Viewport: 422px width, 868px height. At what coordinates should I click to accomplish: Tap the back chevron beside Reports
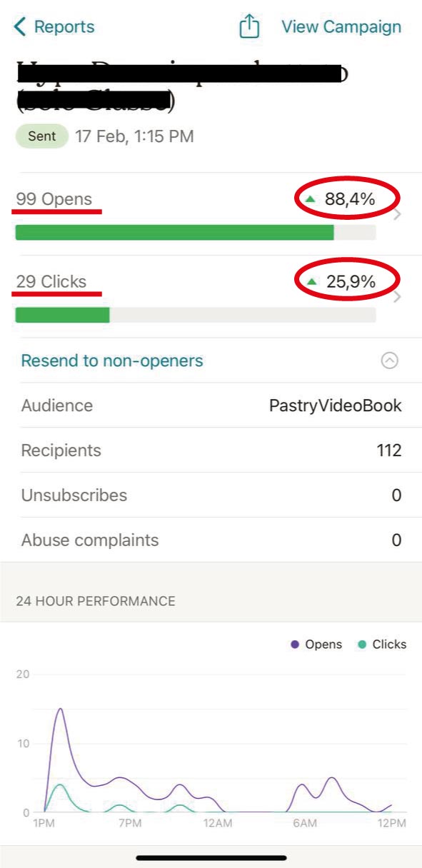coord(20,27)
